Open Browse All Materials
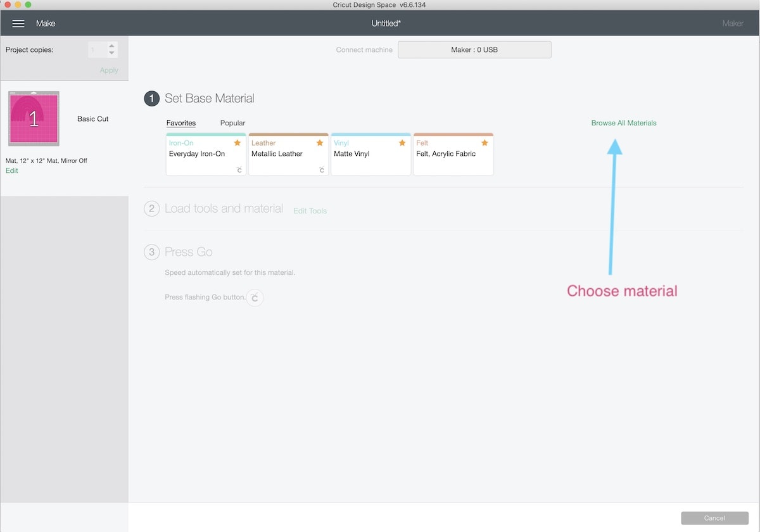The width and height of the screenshot is (760, 532). point(624,123)
